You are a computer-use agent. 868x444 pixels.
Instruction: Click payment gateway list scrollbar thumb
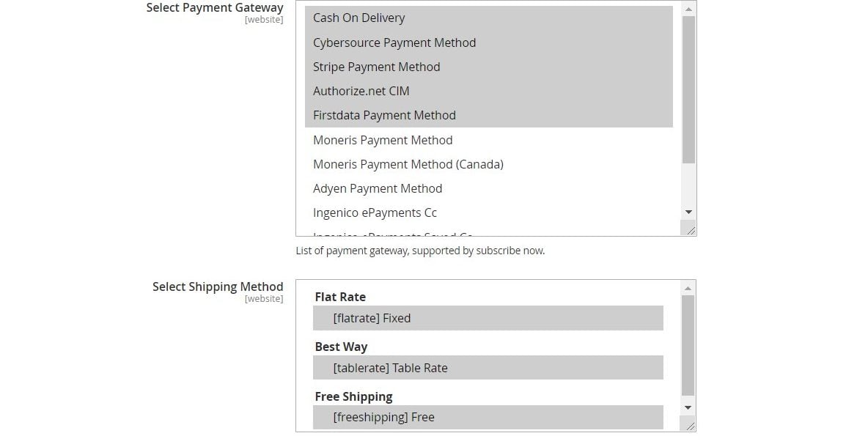pos(688,89)
